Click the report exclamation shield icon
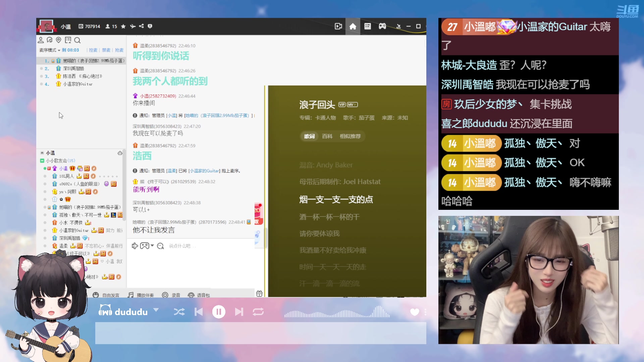Screen dimensions: 644x362 tap(150, 26)
